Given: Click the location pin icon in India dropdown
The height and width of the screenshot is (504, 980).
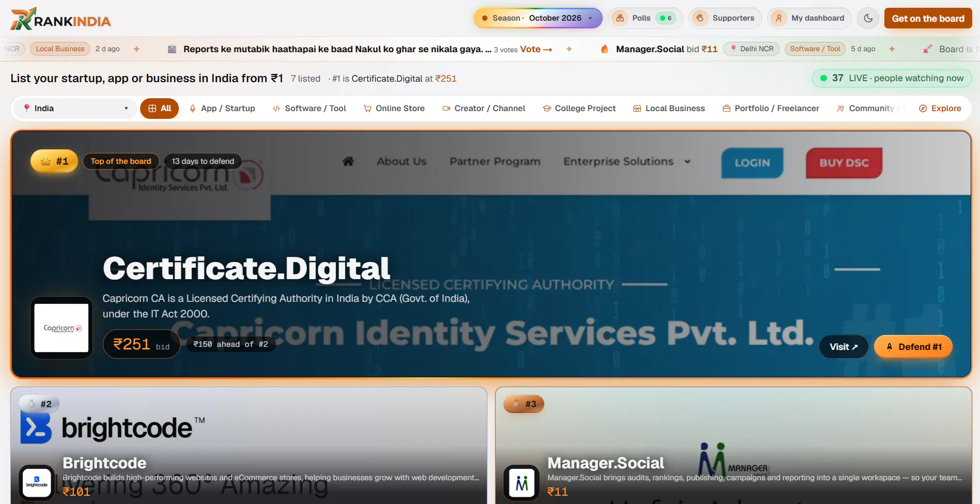Looking at the screenshot, I should (27, 108).
